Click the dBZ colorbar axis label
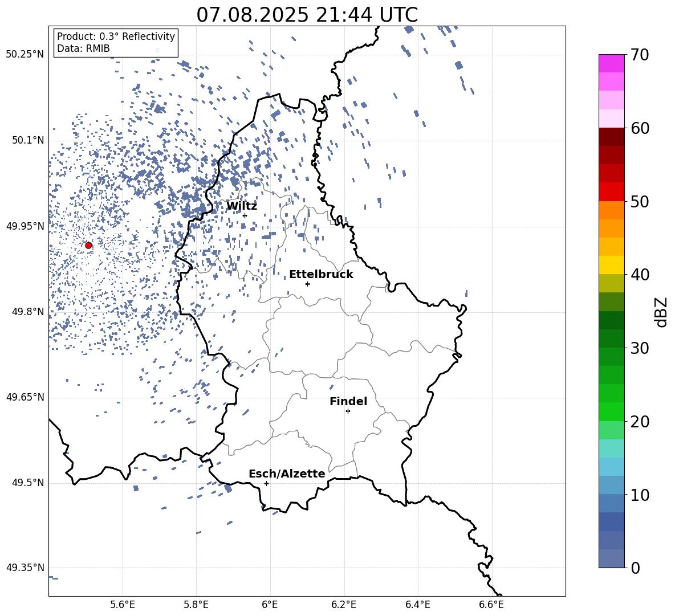 click(661, 312)
